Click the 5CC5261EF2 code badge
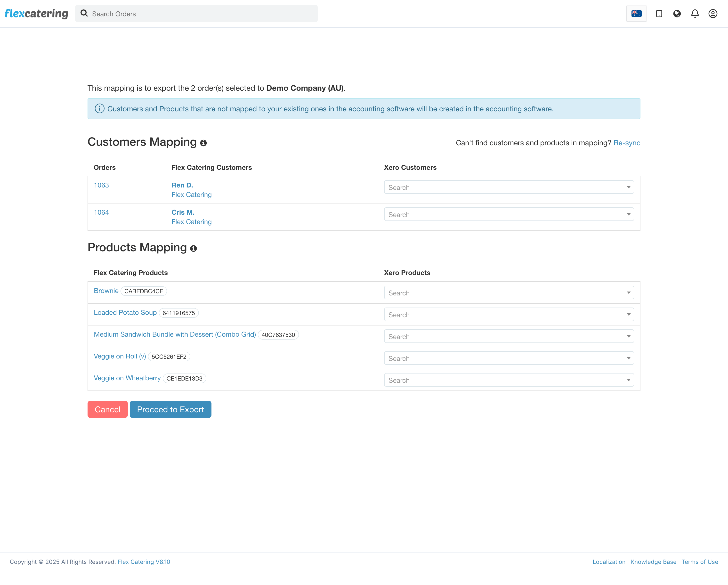 (169, 357)
